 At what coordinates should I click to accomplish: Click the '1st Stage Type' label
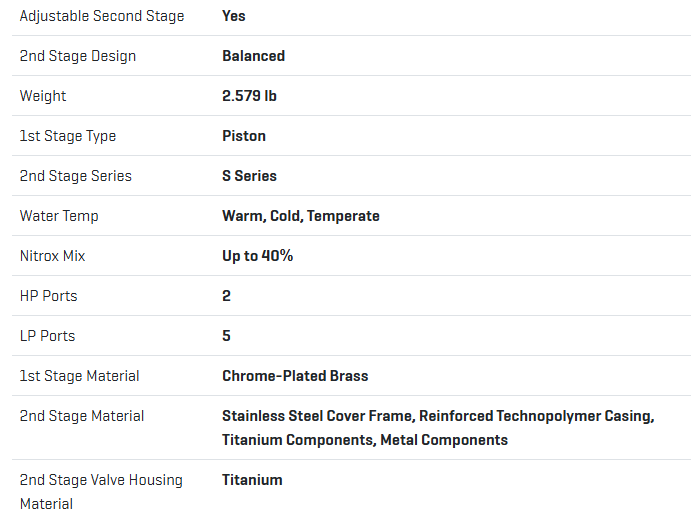(68, 136)
